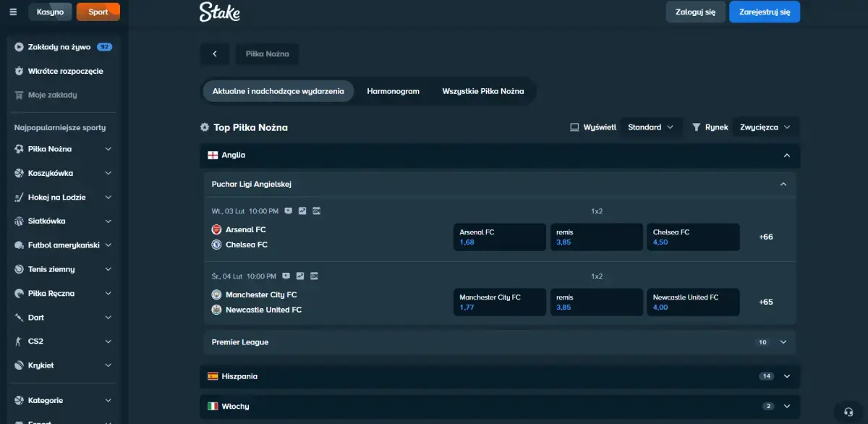
Task: Click the SGM icon for Manchester City match
Action: point(315,276)
